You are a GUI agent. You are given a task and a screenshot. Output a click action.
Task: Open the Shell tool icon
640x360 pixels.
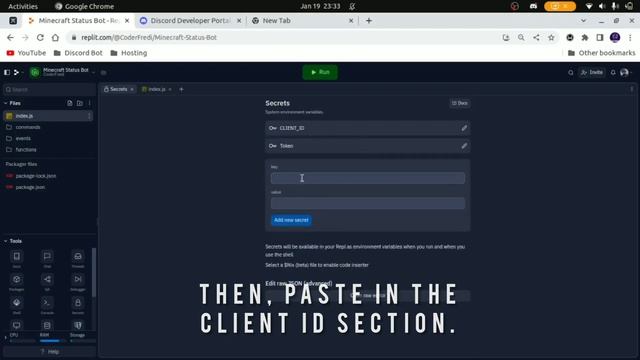point(17,303)
